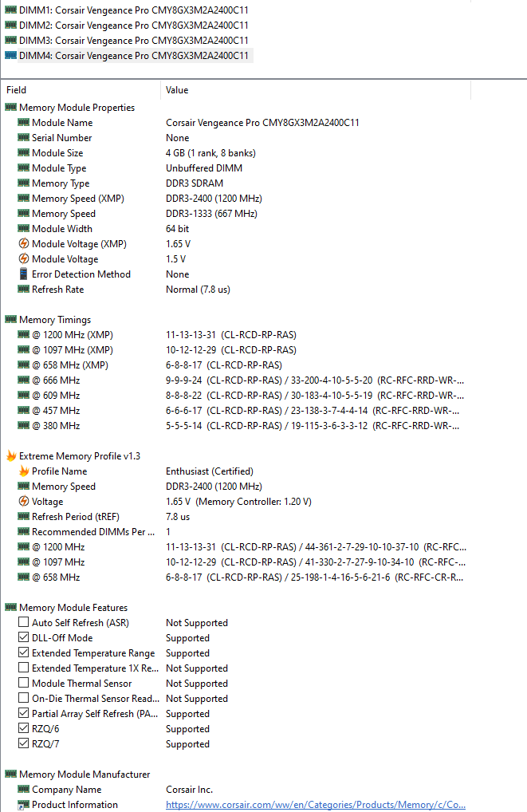
Task: Select DIMM4: Corsair Vengeance Pro entry
Action: (134, 55)
